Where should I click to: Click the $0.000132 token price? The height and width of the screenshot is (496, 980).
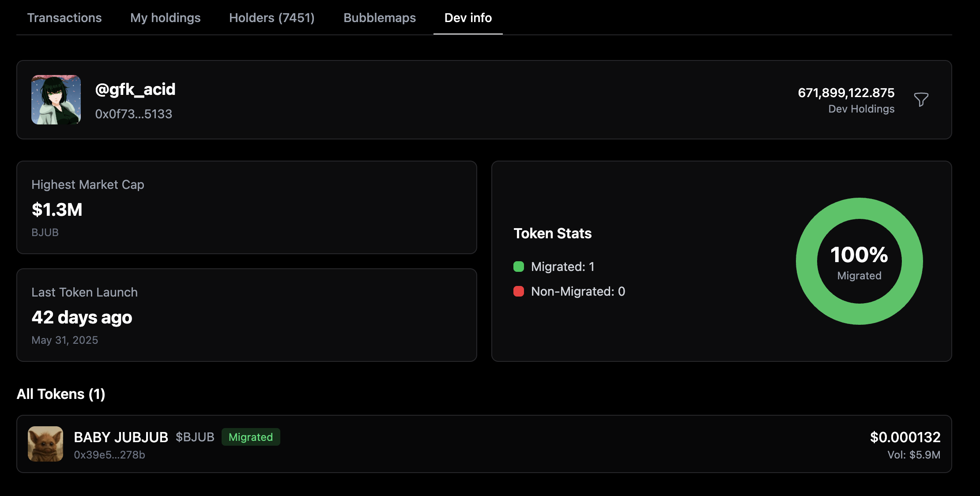[905, 437]
